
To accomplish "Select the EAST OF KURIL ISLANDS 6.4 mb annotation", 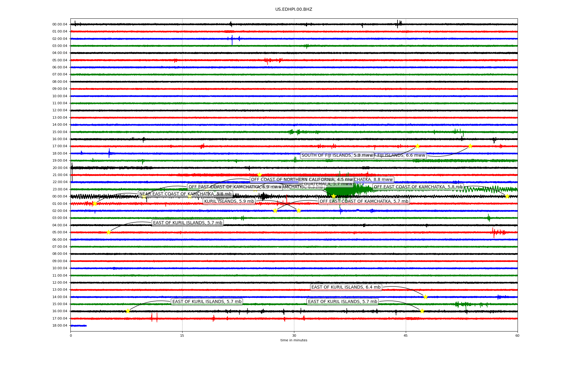I will click(346, 287).
